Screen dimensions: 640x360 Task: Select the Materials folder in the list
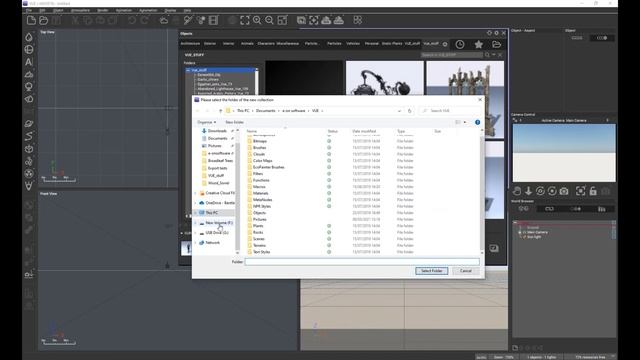260,193
